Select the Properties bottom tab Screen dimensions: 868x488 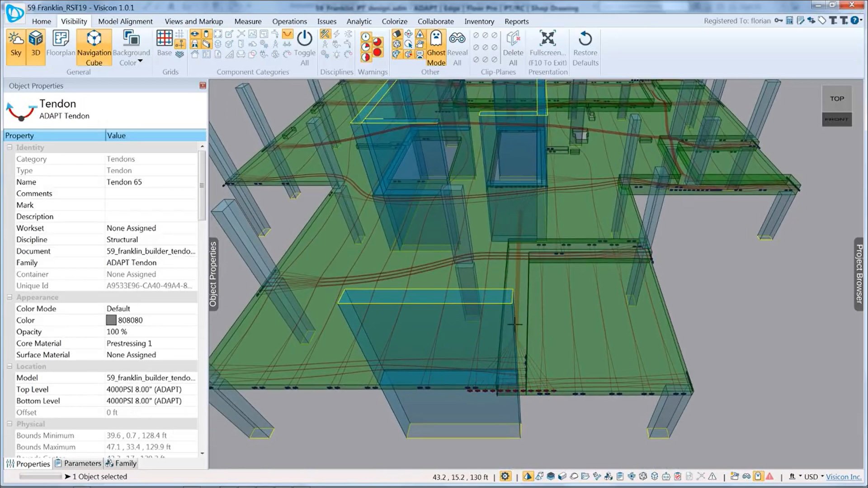coord(28,464)
